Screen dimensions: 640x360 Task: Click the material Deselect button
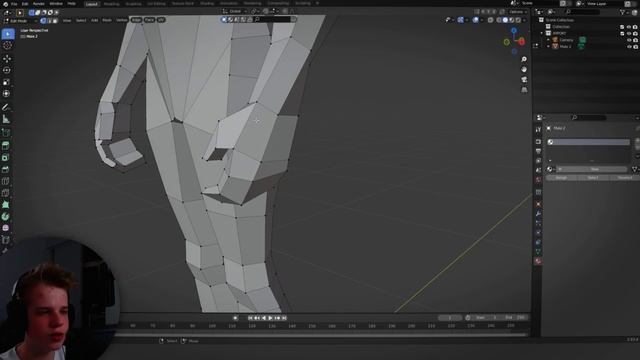624,178
